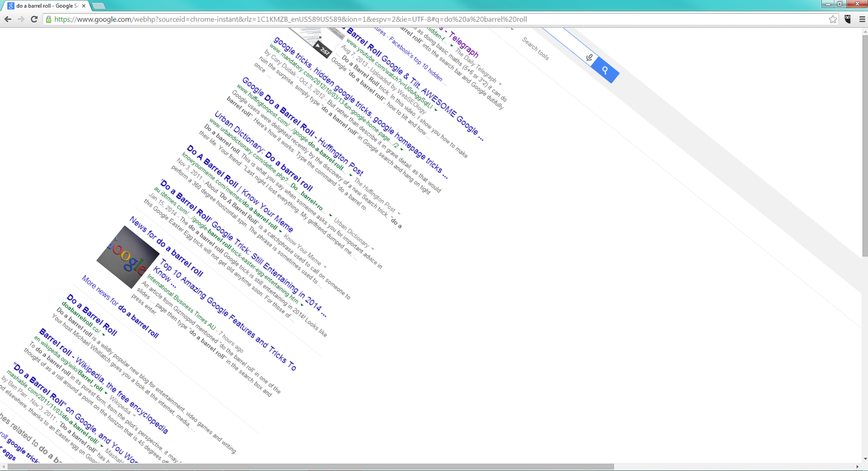Click the browser forward arrow

coord(21,19)
